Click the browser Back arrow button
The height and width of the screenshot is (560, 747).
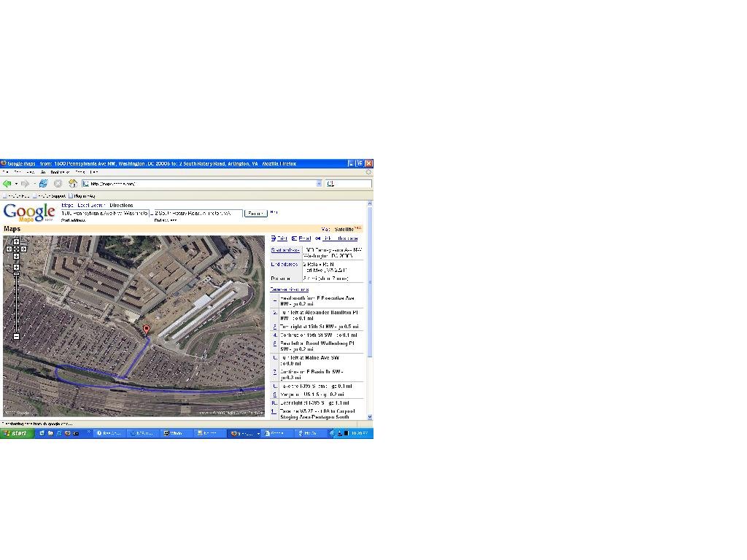click(7, 184)
